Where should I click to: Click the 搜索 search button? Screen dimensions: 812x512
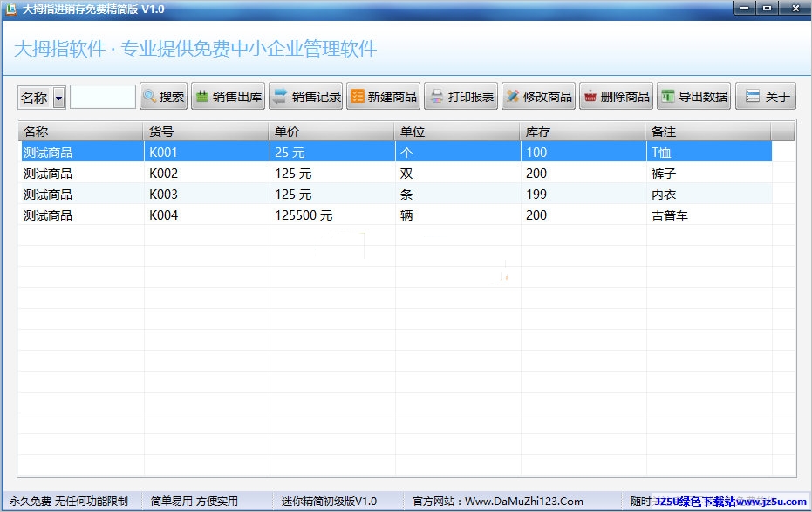[x=164, y=96]
